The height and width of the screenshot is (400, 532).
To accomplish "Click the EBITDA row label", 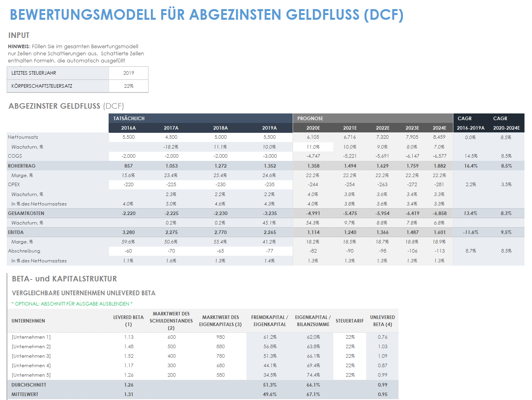I will [x=16, y=232].
